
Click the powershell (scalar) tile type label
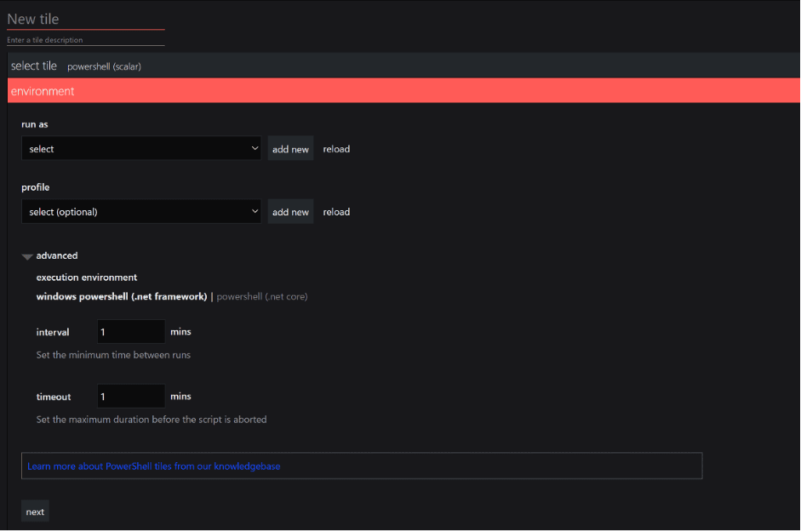tap(104, 66)
